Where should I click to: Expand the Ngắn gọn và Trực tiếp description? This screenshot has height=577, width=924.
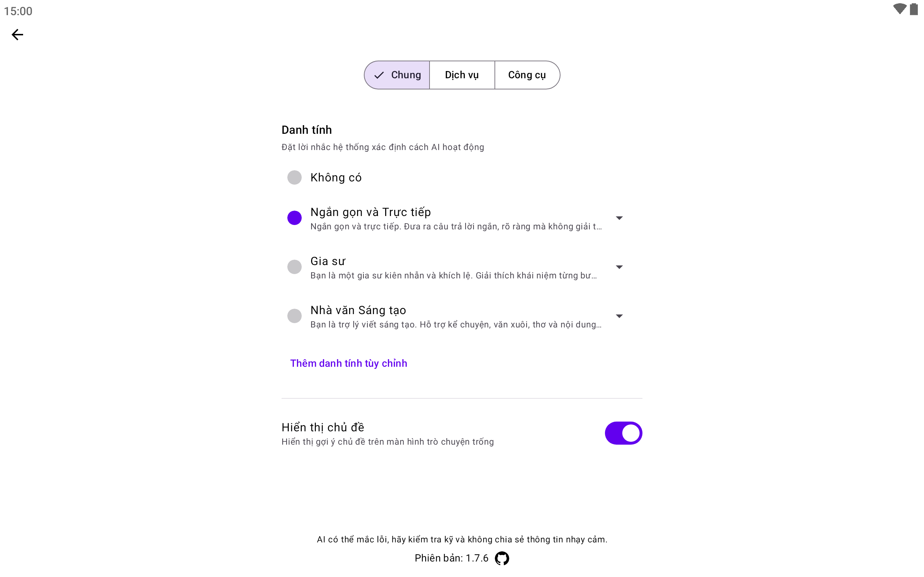pyautogui.click(x=619, y=218)
